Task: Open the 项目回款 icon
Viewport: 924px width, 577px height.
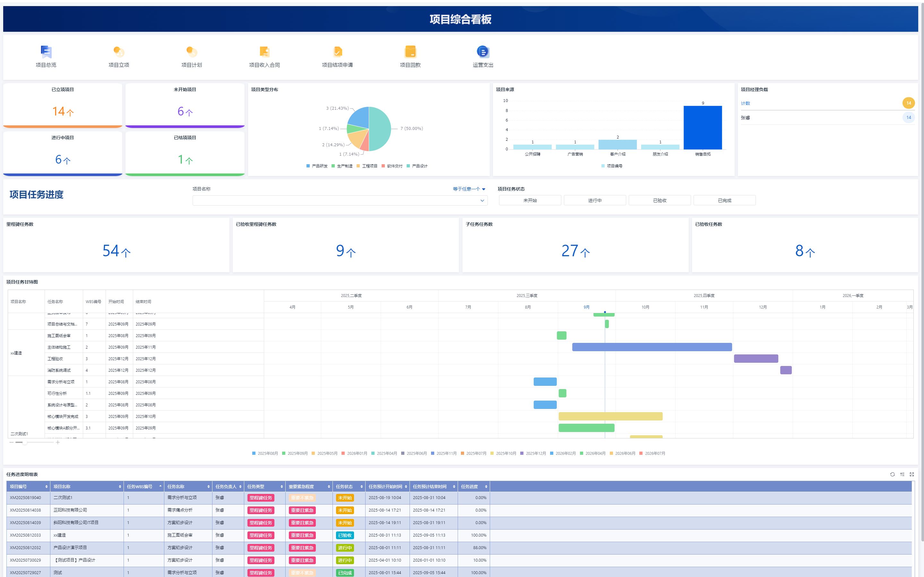Action: pos(410,52)
